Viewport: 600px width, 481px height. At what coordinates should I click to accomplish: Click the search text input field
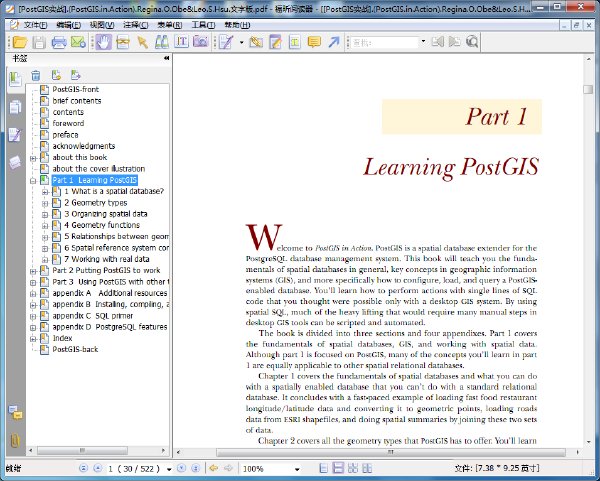[x=385, y=42]
